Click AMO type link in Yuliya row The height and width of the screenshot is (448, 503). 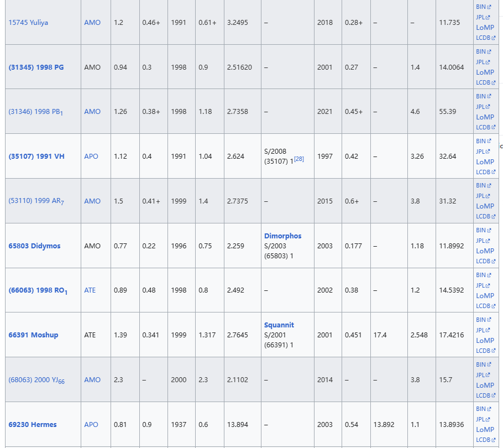pyautogui.click(x=92, y=23)
